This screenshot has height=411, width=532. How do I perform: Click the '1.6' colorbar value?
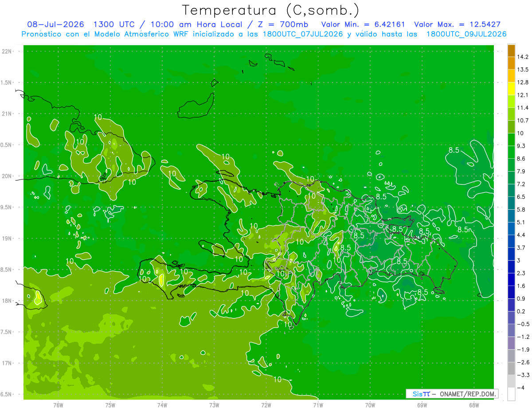521,286
